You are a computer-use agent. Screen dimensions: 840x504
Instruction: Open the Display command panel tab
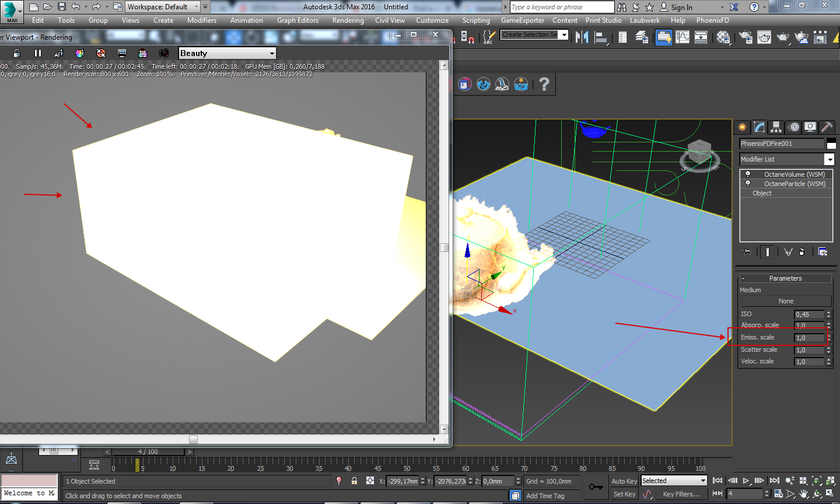[810, 127]
